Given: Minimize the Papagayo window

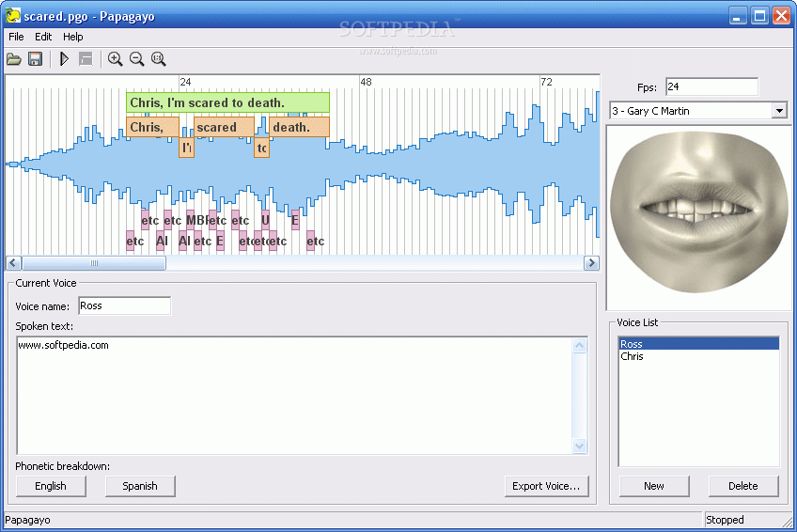Looking at the screenshot, I should point(738,16).
